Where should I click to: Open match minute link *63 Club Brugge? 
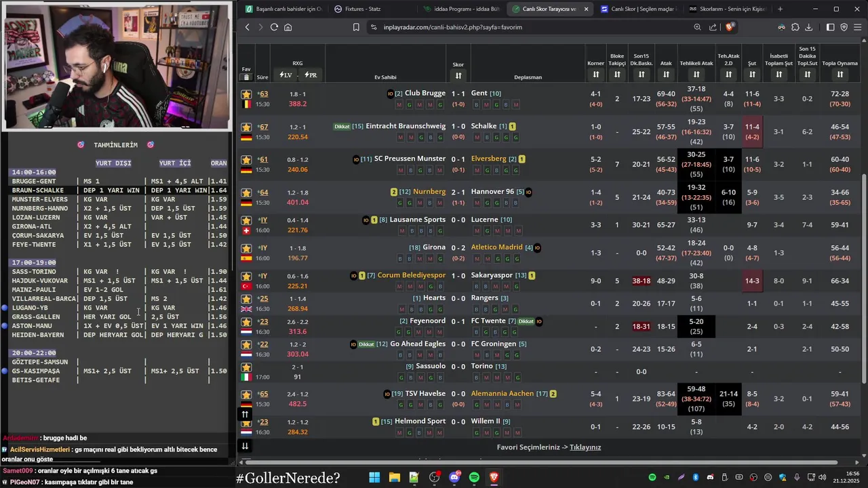(x=262, y=94)
